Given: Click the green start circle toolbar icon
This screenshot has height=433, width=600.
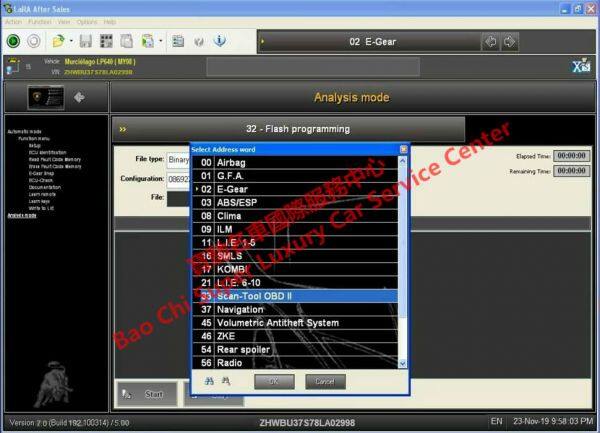Looking at the screenshot, I should tap(13, 41).
